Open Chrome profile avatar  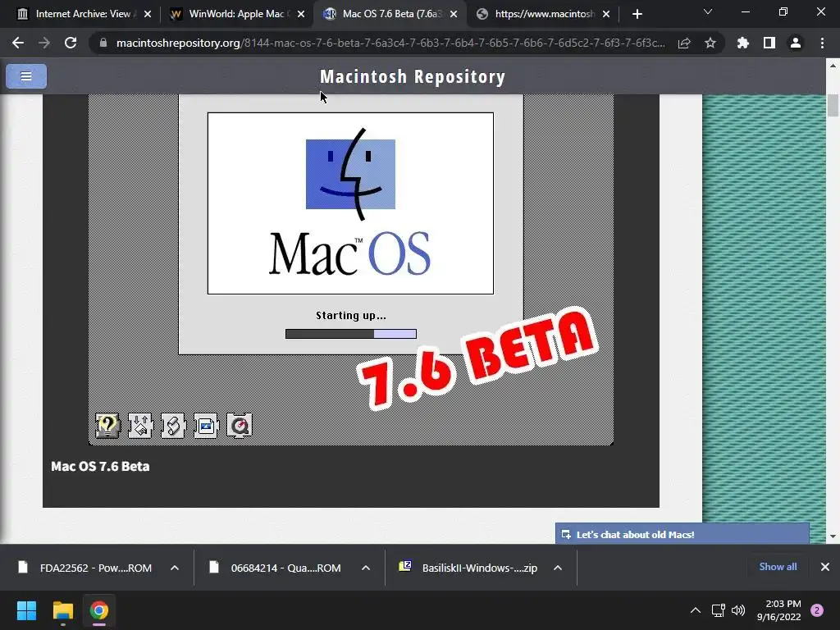coord(796,43)
